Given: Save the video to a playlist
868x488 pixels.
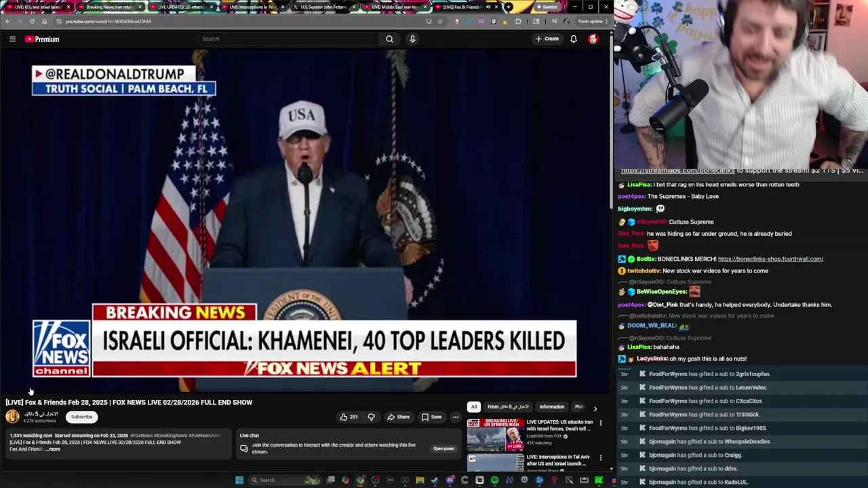Looking at the screenshot, I should [431, 417].
